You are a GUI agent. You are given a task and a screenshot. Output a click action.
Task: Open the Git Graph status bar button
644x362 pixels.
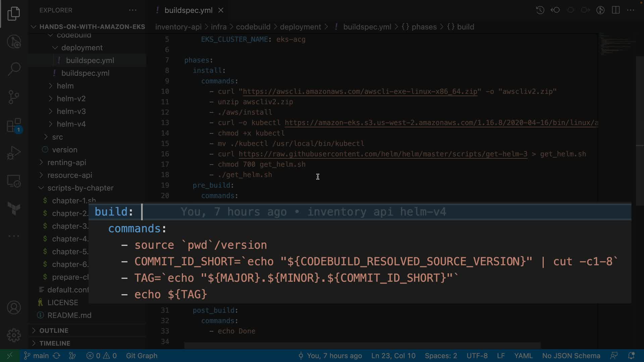142,356
